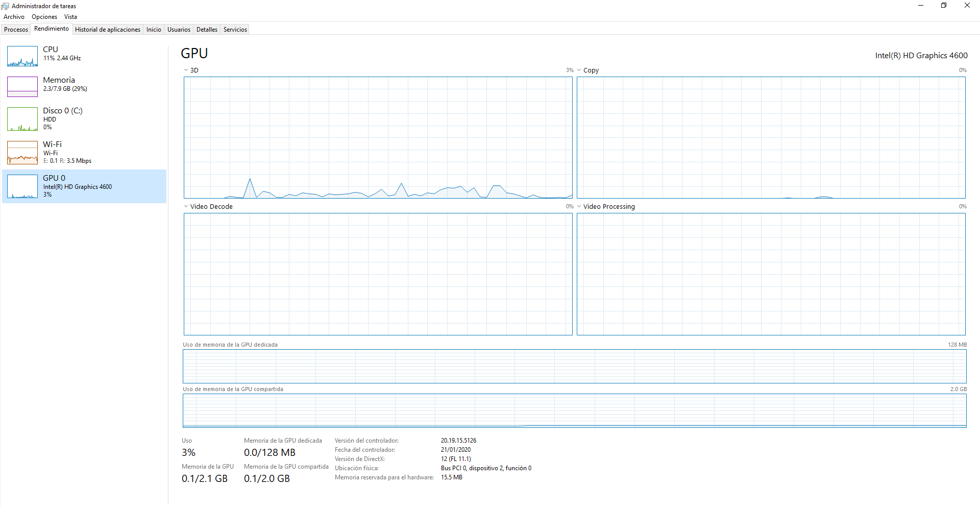Show Wi-Fi performance details
The image size is (980, 509).
coord(84,153)
